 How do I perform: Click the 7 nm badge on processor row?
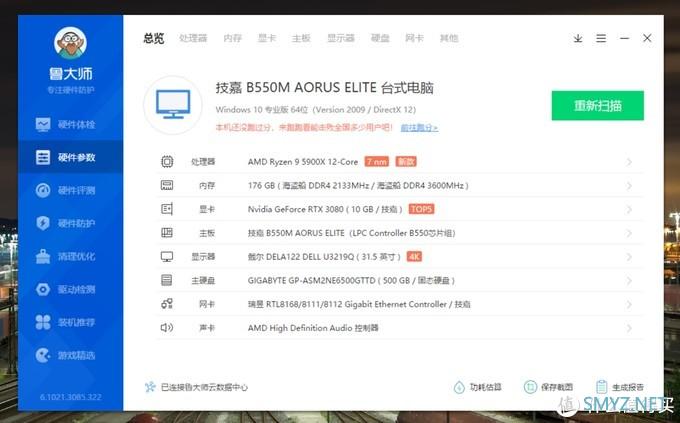click(x=376, y=162)
